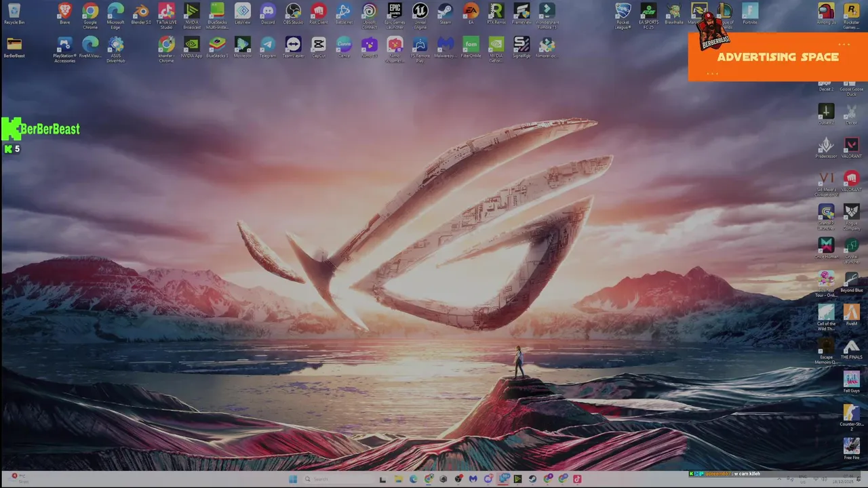
Task: Launch Predecessor from the desktop
Action: 826,148
